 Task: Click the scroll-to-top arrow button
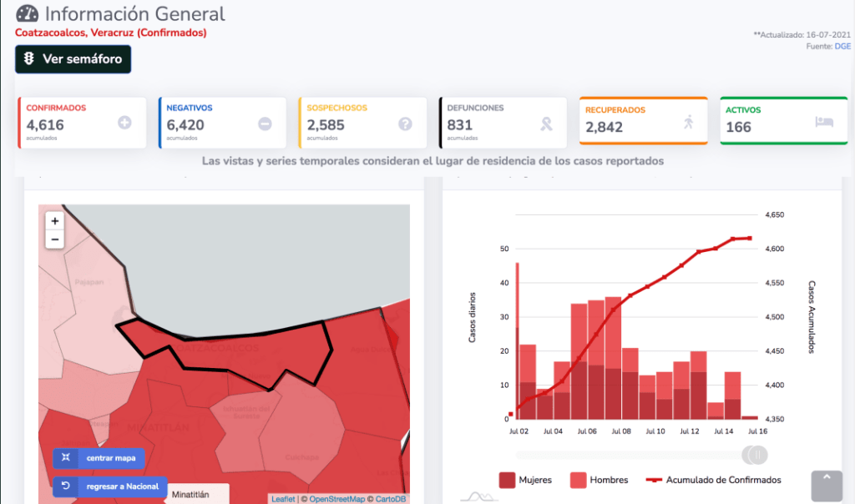(x=827, y=486)
